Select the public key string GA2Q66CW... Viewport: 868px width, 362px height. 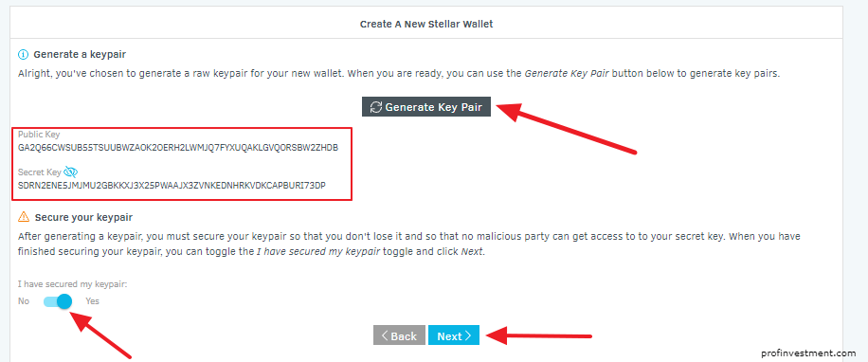(178, 148)
